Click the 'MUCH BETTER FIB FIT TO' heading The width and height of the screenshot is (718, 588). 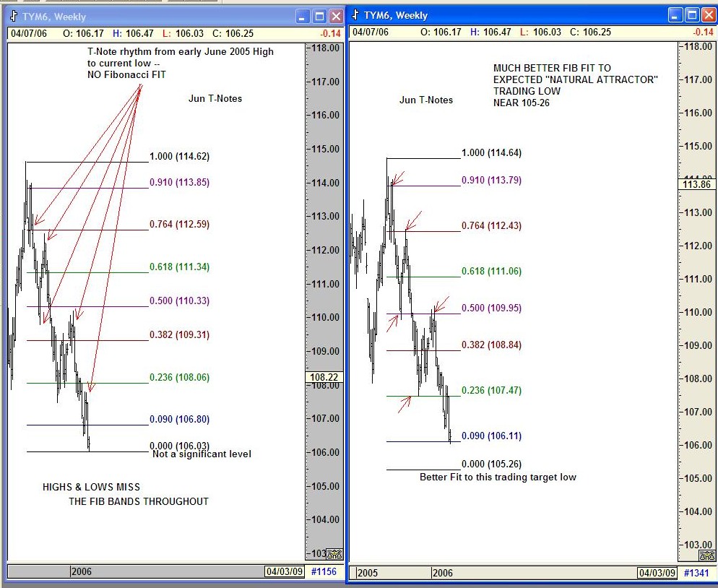click(x=552, y=68)
